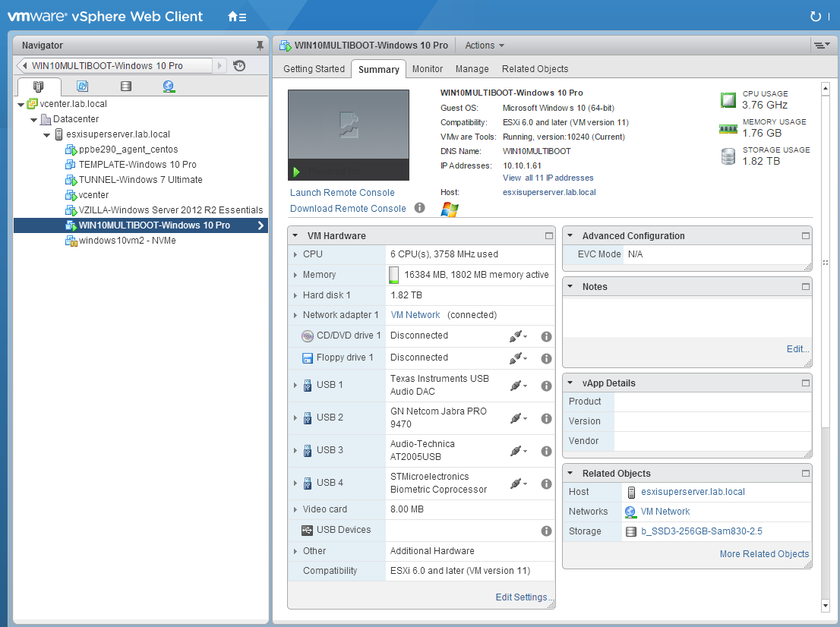
Task: Select TEMPLATE-Windows 10 Pro in tree
Action: 137,165
